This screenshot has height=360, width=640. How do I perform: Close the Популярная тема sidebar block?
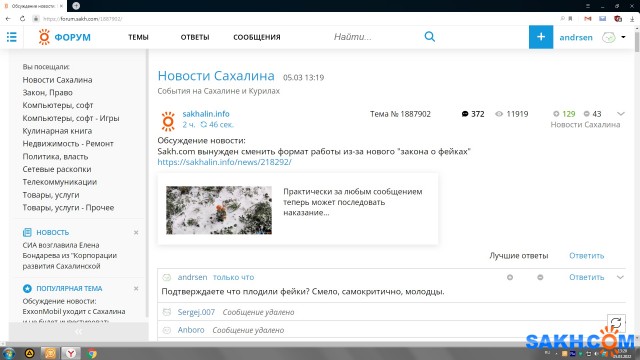(x=136, y=289)
